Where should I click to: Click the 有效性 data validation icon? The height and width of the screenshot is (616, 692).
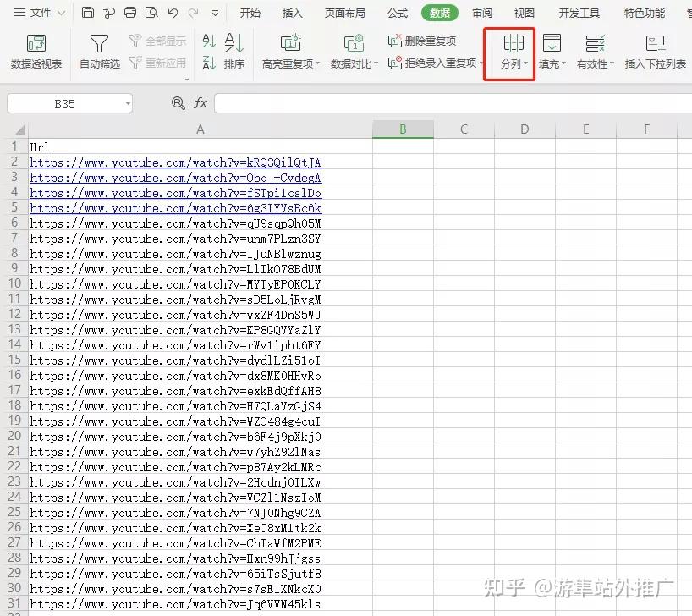pos(595,43)
